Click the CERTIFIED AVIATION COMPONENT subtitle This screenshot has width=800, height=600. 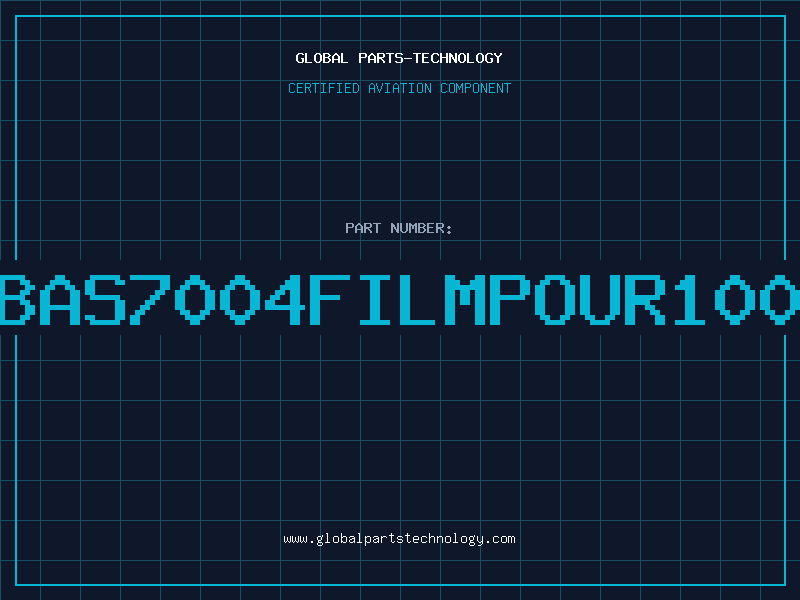coord(399,88)
